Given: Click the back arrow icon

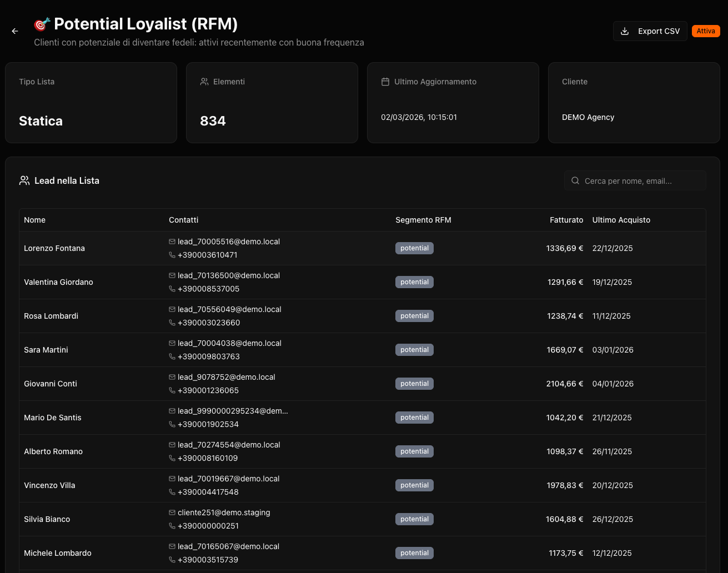Looking at the screenshot, I should pyautogui.click(x=15, y=31).
